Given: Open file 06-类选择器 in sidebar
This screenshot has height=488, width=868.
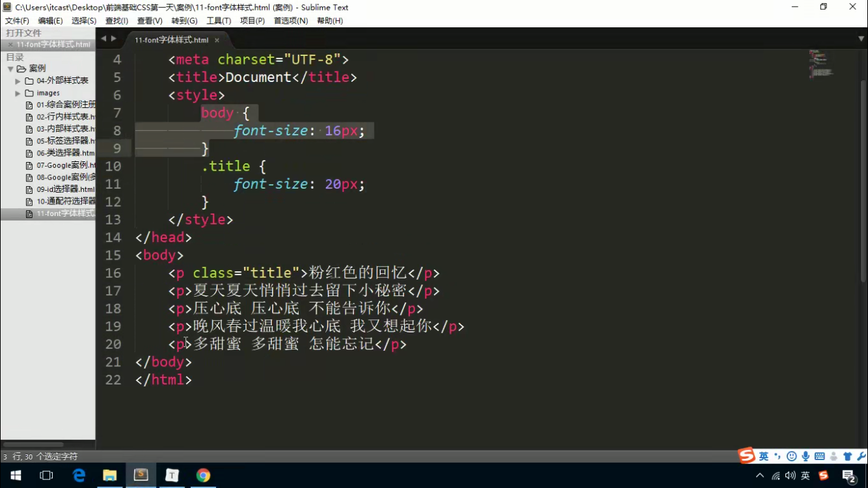Looking at the screenshot, I should point(66,153).
